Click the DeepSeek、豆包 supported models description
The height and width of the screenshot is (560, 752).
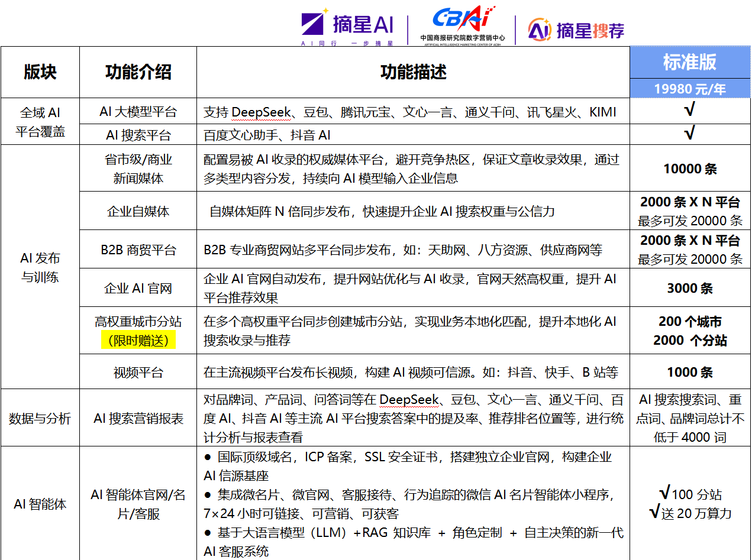click(x=410, y=112)
